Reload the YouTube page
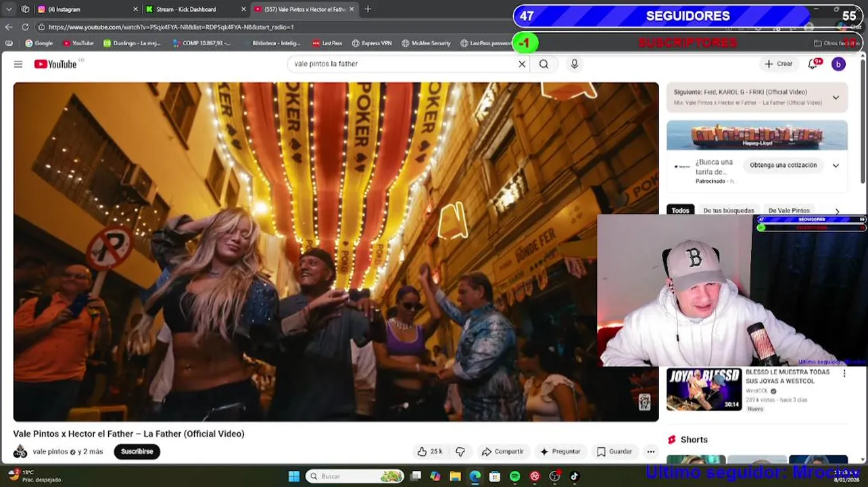The width and height of the screenshot is (868, 487). pyautogui.click(x=25, y=27)
